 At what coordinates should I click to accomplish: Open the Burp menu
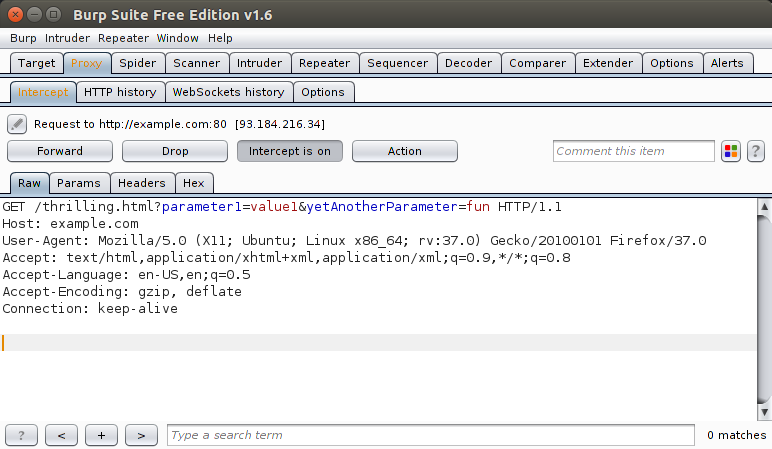point(23,38)
